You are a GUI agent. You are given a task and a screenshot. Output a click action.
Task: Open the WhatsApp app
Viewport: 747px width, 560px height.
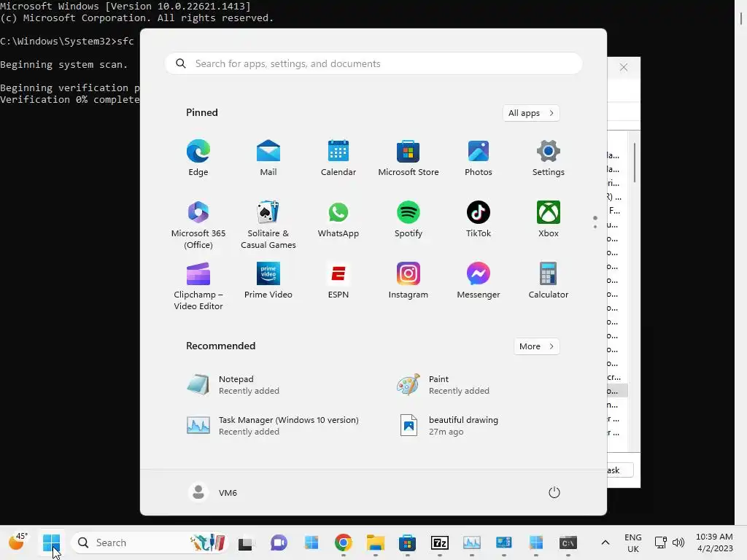pos(338,219)
